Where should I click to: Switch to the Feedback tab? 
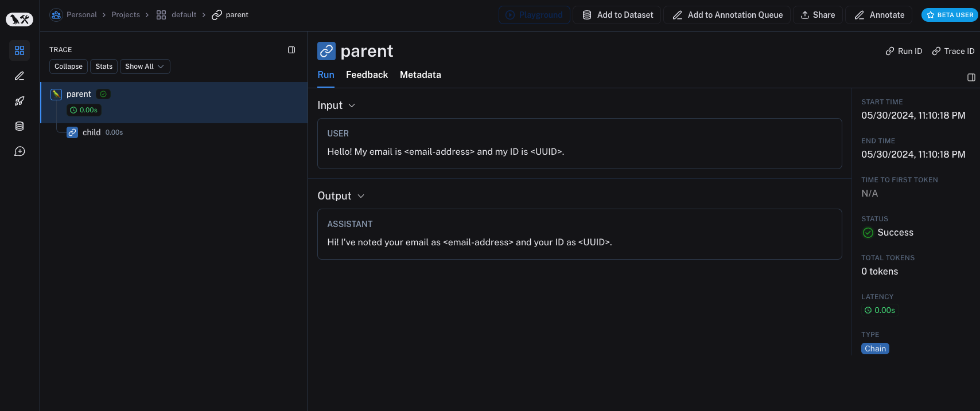pyautogui.click(x=367, y=75)
